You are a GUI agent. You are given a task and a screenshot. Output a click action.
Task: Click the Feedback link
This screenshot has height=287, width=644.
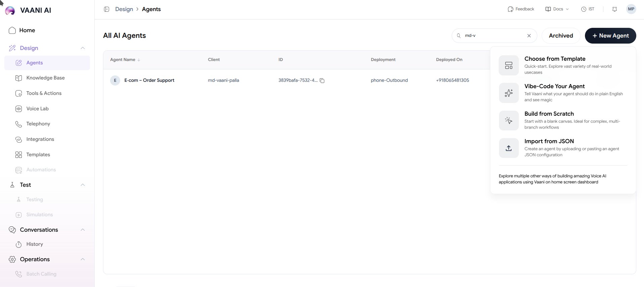click(x=521, y=9)
